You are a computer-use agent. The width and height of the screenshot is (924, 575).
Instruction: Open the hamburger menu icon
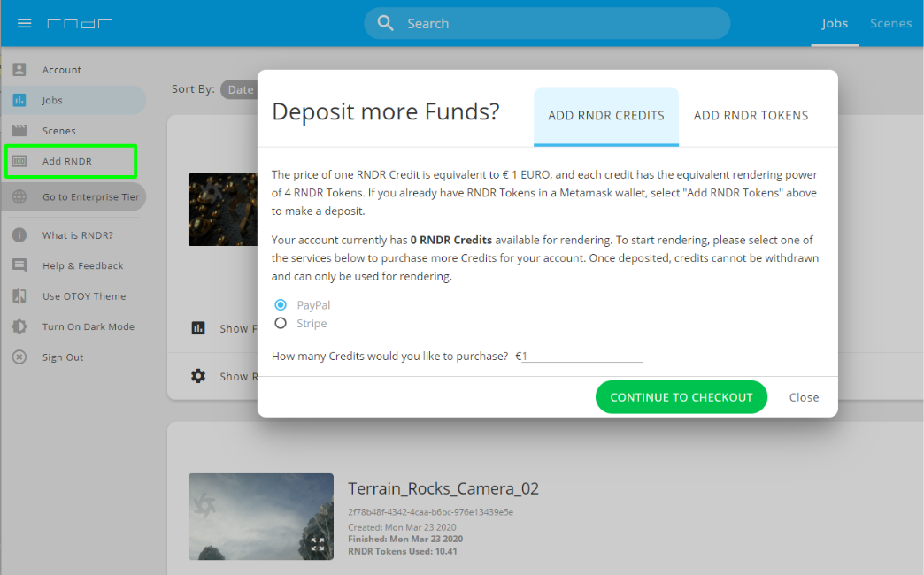point(24,24)
